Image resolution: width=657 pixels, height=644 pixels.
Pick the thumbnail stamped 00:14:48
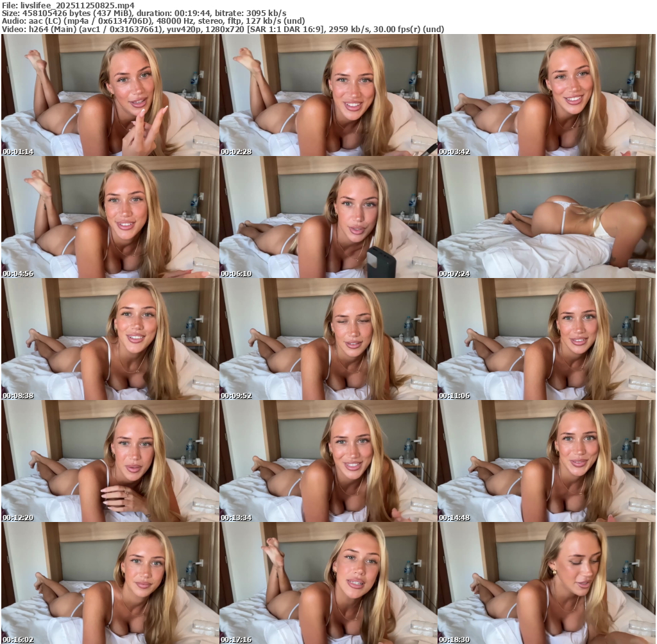(547, 461)
